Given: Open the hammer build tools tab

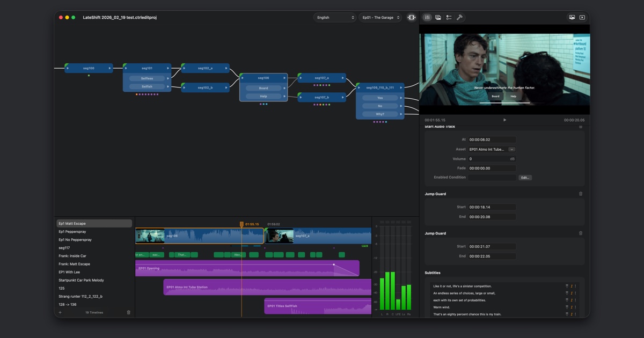Looking at the screenshot, I should coord(459,17).
